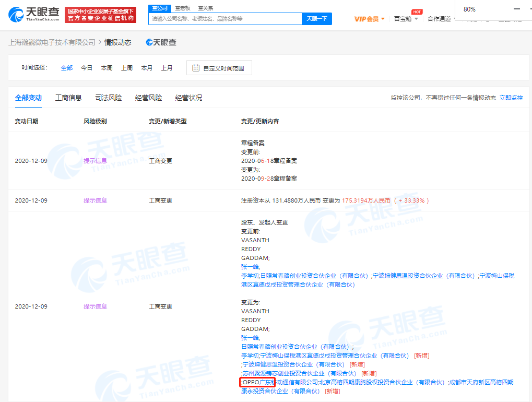Click the official credit agency red banner
The height and width of the screenshot is (402, 532).
point(101,15)
